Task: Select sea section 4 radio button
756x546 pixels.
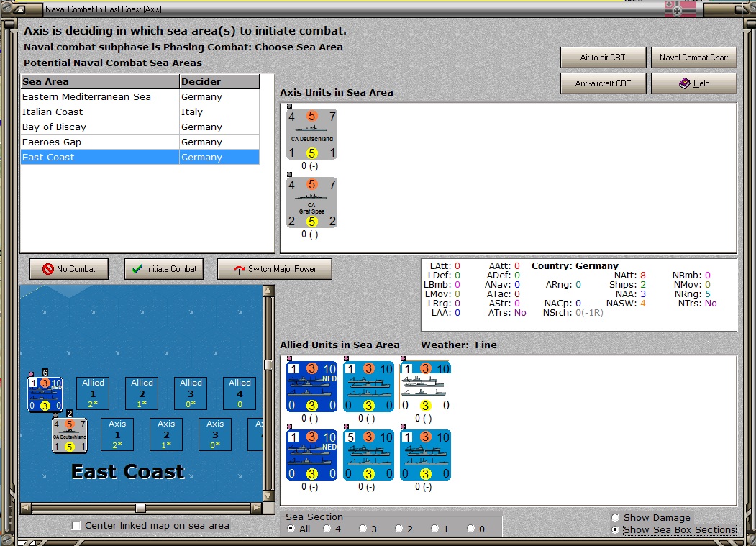Action: pos(327,529)
